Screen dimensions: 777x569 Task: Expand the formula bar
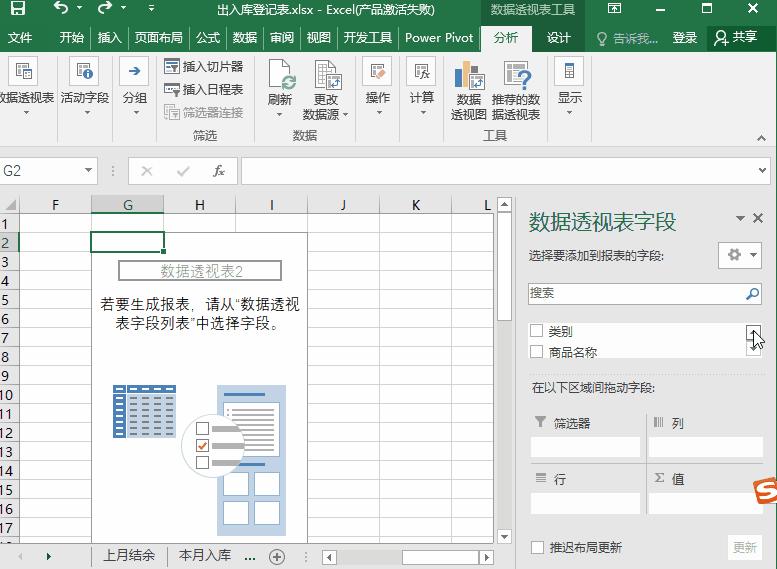[763, 171]
